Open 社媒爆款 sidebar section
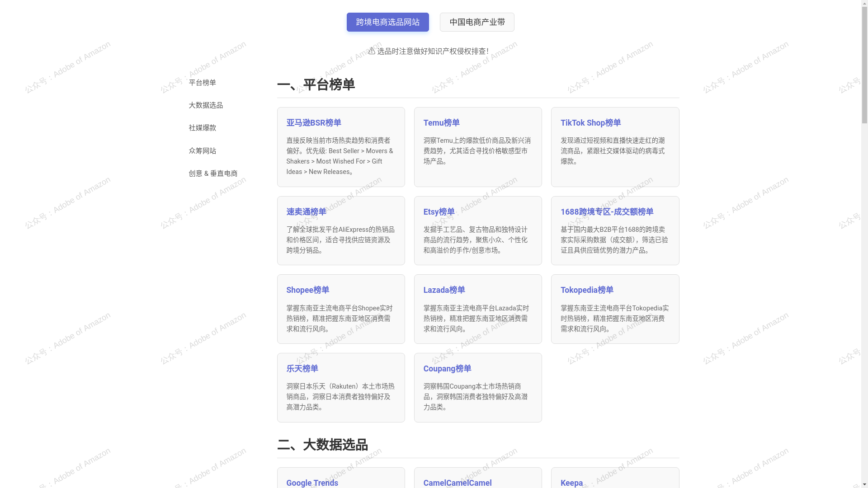This screenshot has width=868, height=488. [202, 128]
